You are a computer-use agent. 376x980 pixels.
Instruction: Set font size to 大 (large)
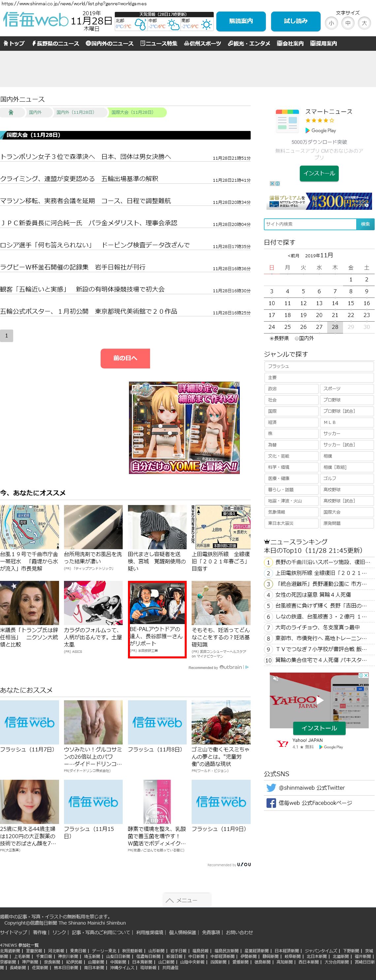[x=364, y=23]
